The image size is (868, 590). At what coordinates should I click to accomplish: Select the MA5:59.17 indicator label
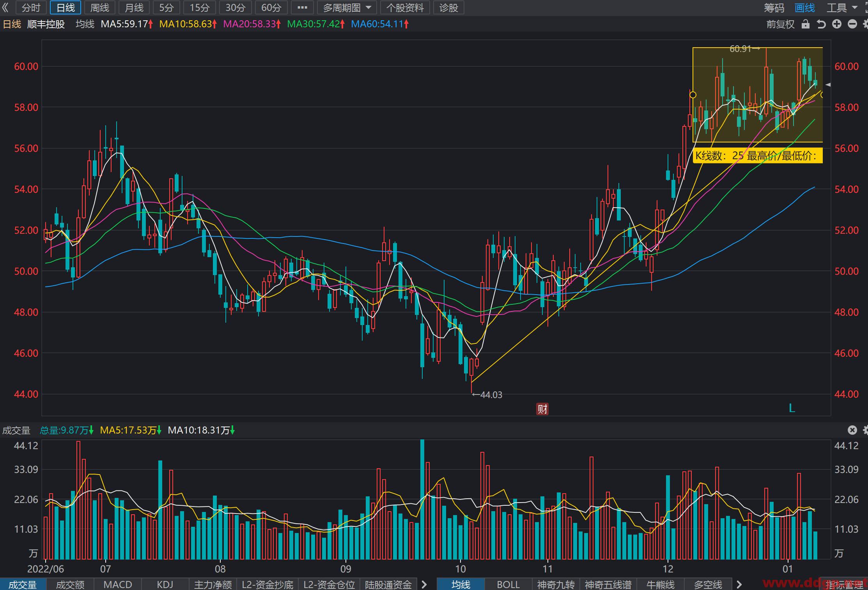pos(127,24)
